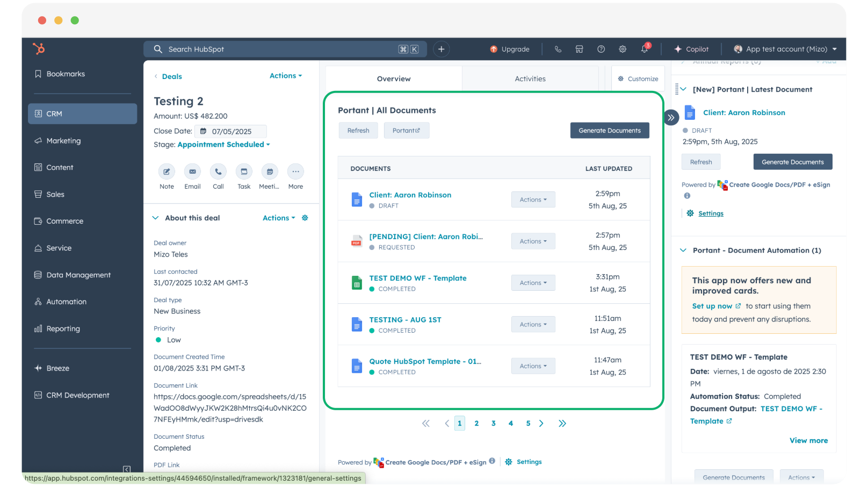Click the Close Date field
The width and height of the screenshot is (868, 486).
pyautogui.click(x=231, y=131)
